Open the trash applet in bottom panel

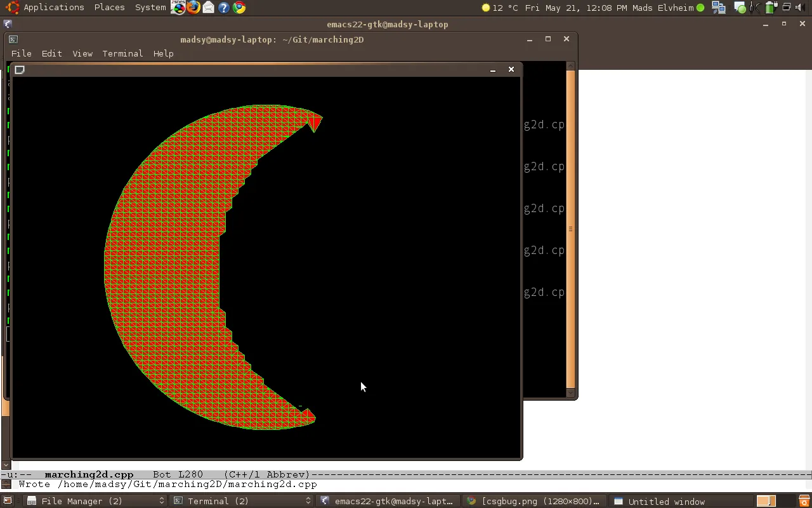click(x=804, y=501)
